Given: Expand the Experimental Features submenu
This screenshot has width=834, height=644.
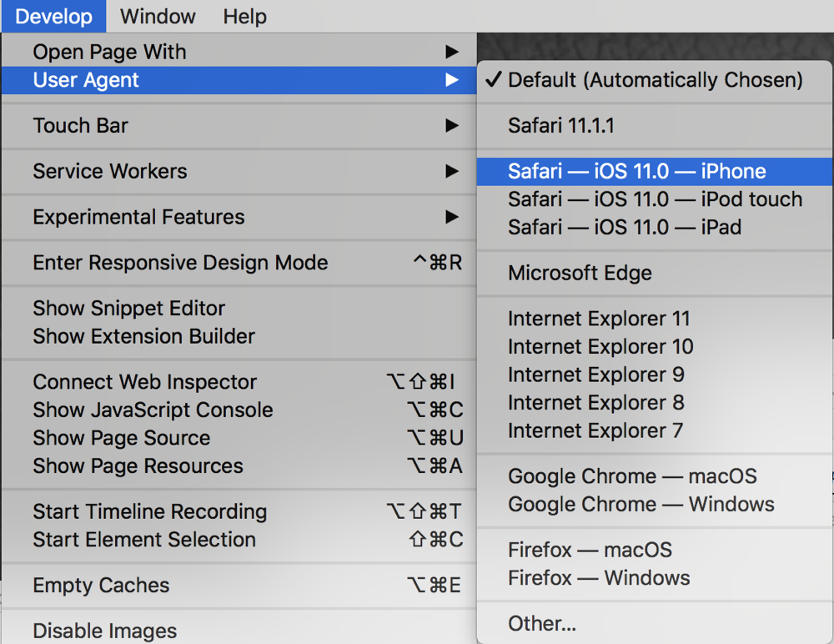Looking at the screenshot, I should [239, 217].
